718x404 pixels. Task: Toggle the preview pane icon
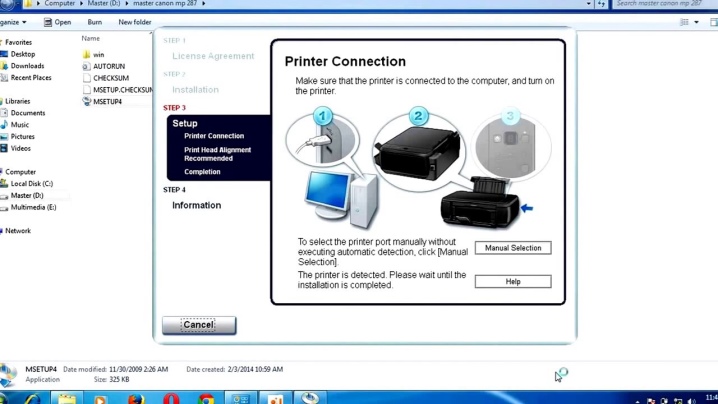[714, 22]
